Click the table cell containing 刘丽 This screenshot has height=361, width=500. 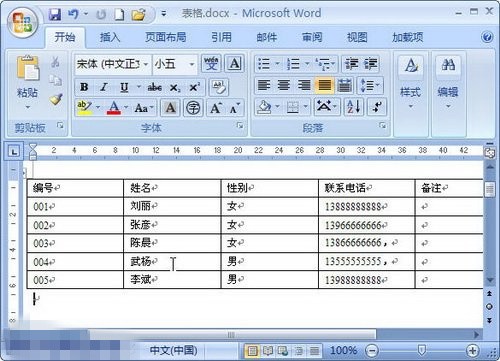[x=172, y=206]
